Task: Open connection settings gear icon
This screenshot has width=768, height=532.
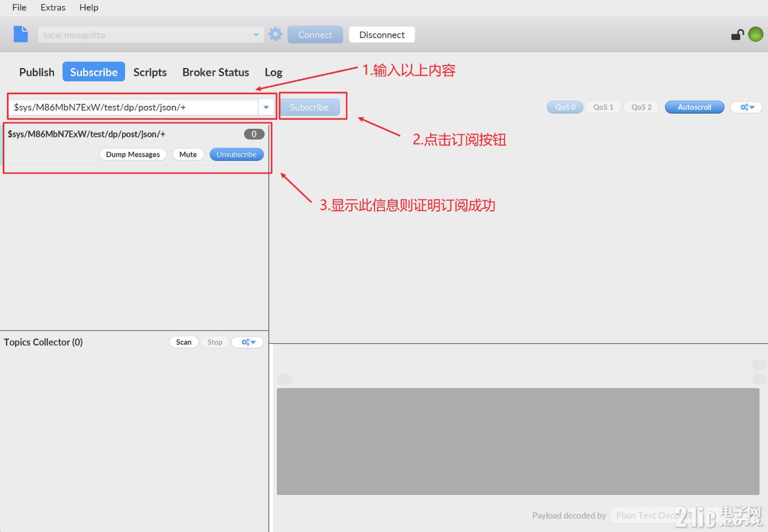Action: pos(276,34)
